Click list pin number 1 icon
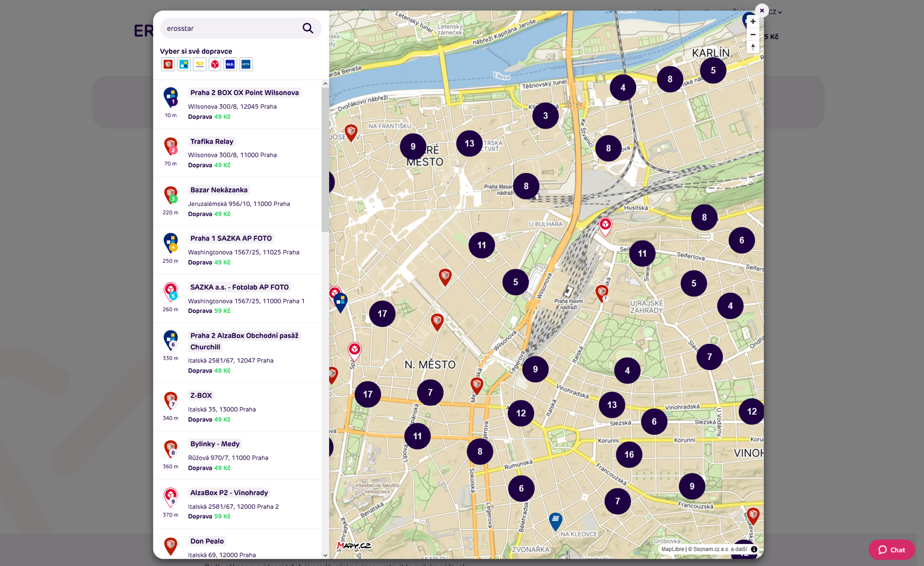Viewport: 924px width, 566px height. 171,98
